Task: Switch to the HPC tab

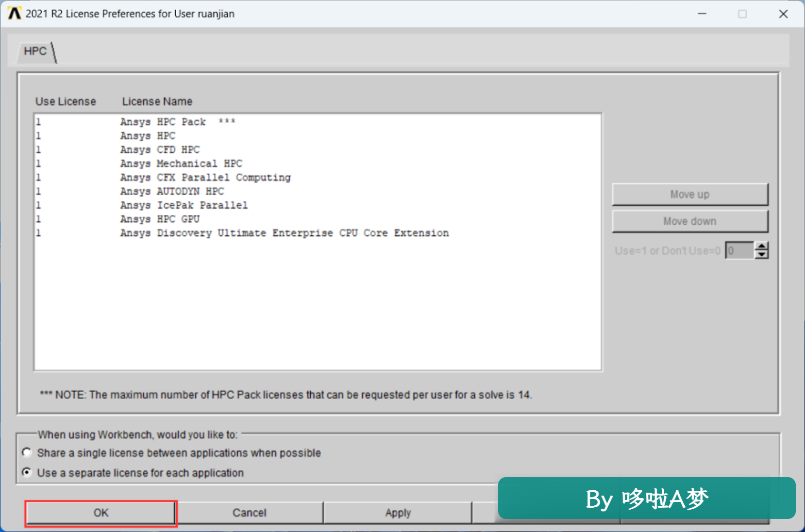Action: [35, 51]
